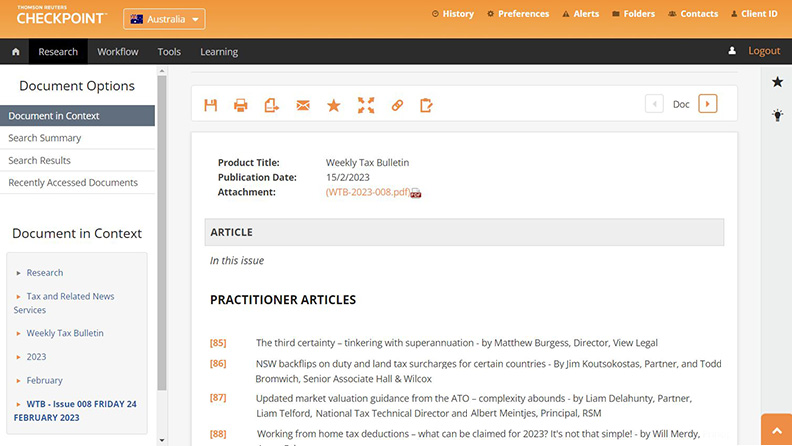Expand document to full screen view
The height and width of the screenshot is (446, 792).
[x=366, y=105]
